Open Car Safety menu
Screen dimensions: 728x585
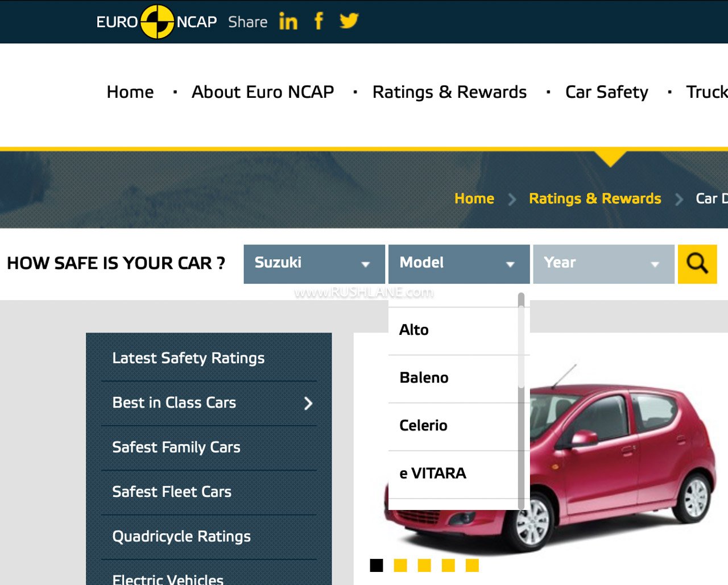606,92
